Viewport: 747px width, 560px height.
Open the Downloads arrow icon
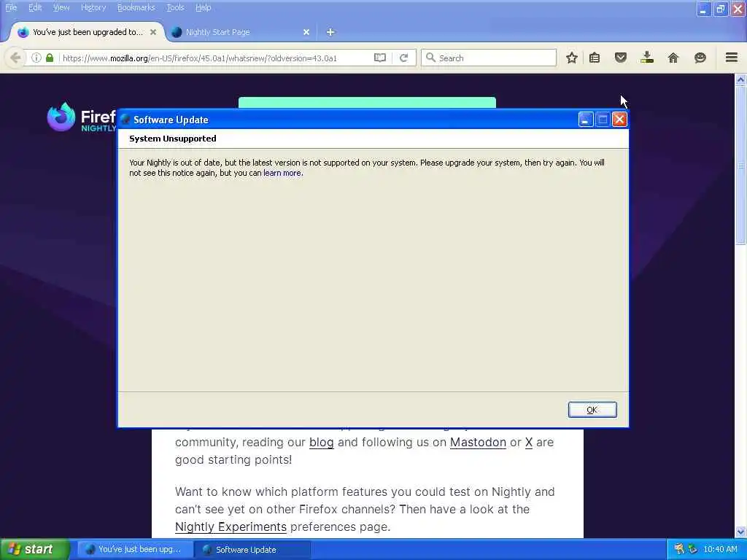coord(646,58)
